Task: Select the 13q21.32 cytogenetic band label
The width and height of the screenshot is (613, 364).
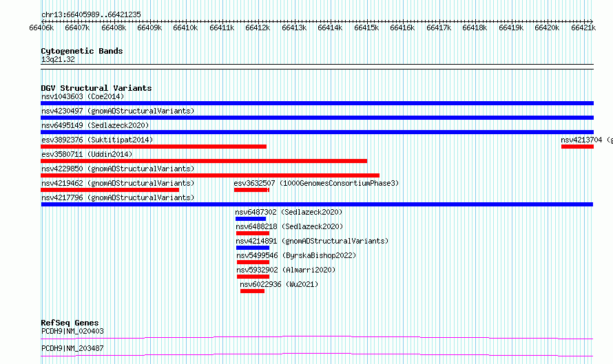Action: pyautogui.click(x=58, y=59)
